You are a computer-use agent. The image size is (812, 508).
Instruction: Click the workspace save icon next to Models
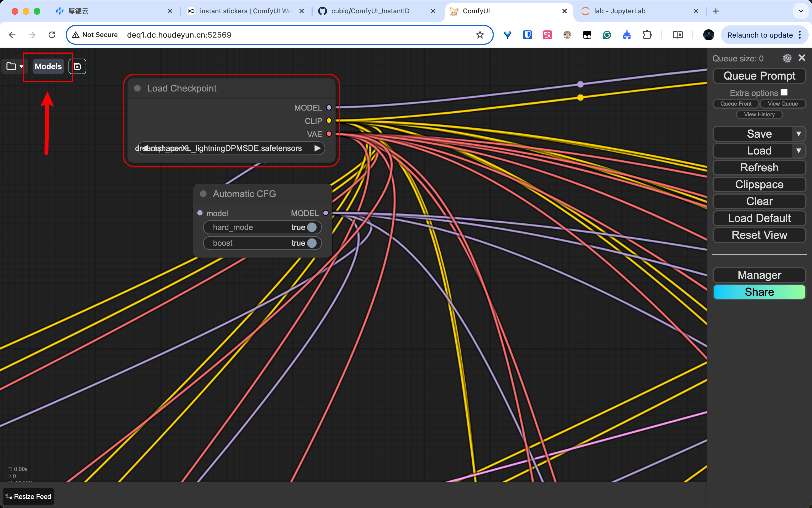coord(77,66)
